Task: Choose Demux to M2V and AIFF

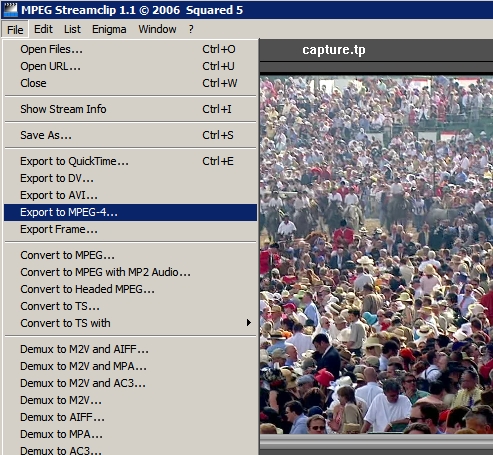Action: coord(130,349)
